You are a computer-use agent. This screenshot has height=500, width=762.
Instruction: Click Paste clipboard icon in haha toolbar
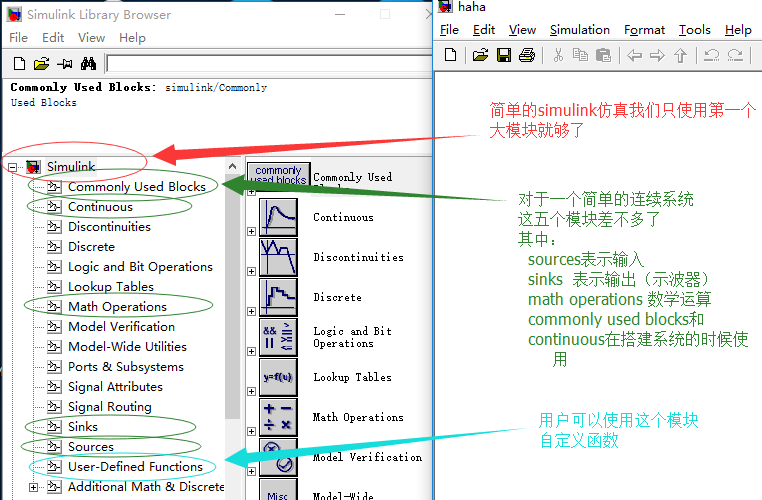click(603, 55)
